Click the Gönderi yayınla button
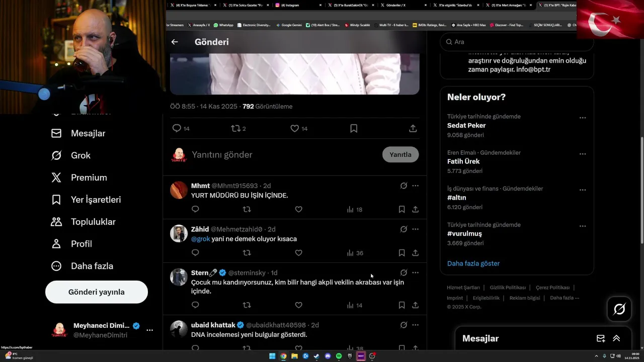The width and height of the screenshot is (644, 362). click(97, 292)
